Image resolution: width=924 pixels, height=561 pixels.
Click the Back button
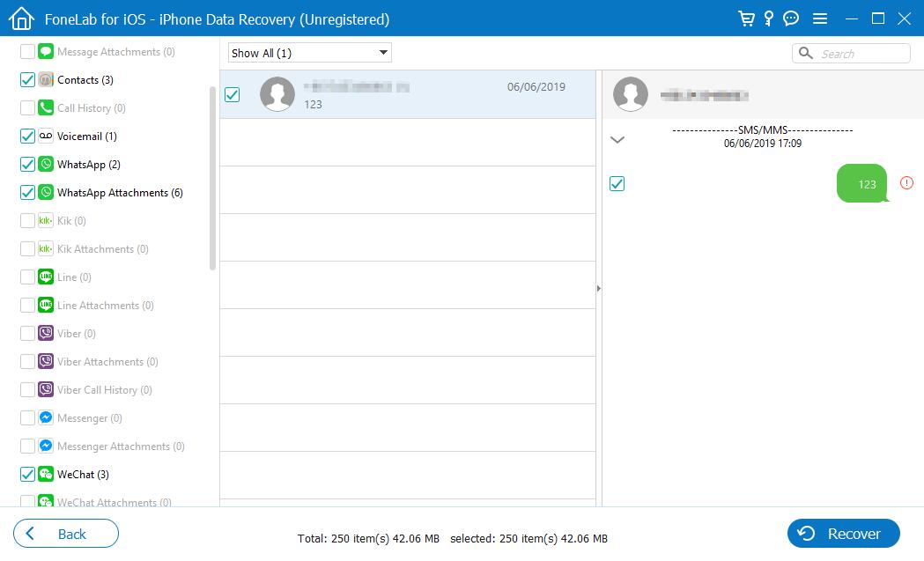click(66, 534)
